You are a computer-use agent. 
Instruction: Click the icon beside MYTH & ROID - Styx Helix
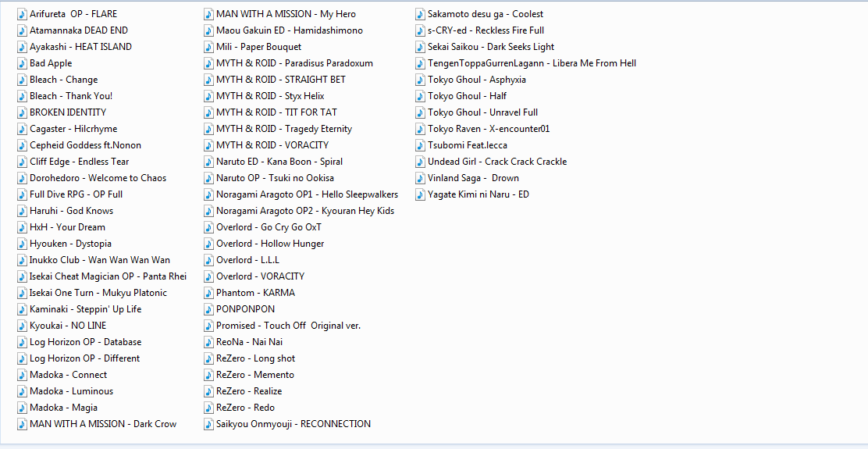pyautogui.click(x=208, y=96)
